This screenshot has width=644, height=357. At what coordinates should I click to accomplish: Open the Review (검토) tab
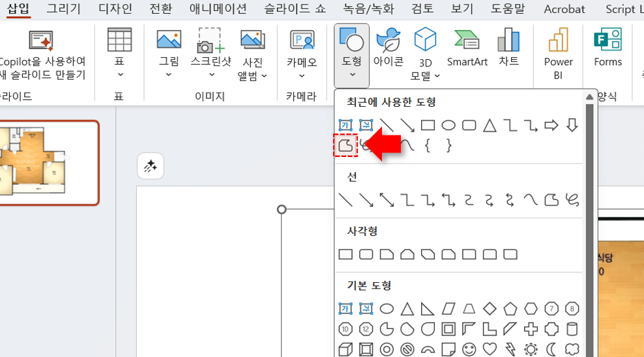(x=422, y=8)
